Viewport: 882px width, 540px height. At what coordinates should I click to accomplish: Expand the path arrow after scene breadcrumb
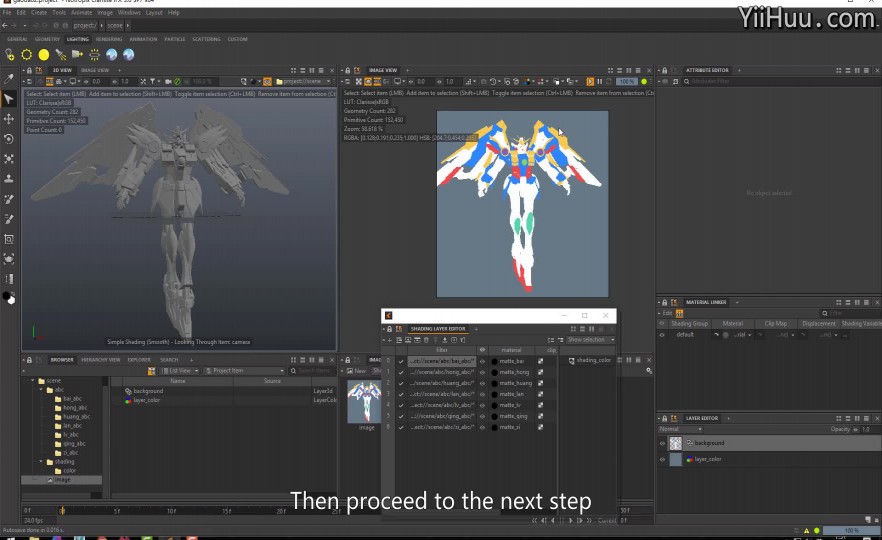tap(128, 25)
